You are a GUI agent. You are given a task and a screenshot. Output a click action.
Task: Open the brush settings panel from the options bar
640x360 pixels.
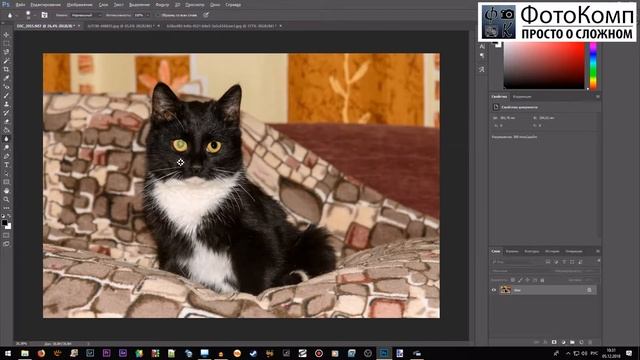(44, 15)
